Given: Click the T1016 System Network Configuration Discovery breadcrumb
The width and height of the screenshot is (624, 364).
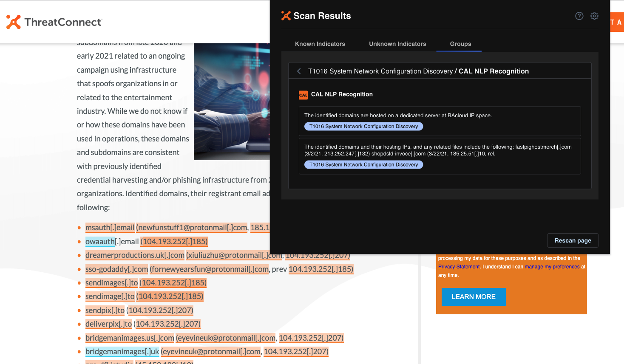Looking at the screenshot, I should point(380,71).
